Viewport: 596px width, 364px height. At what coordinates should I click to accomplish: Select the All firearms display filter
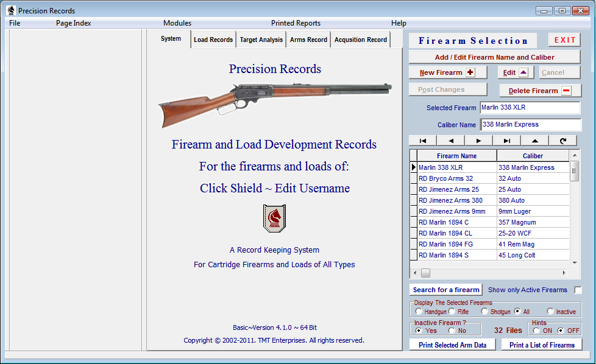tap(517, 311)
